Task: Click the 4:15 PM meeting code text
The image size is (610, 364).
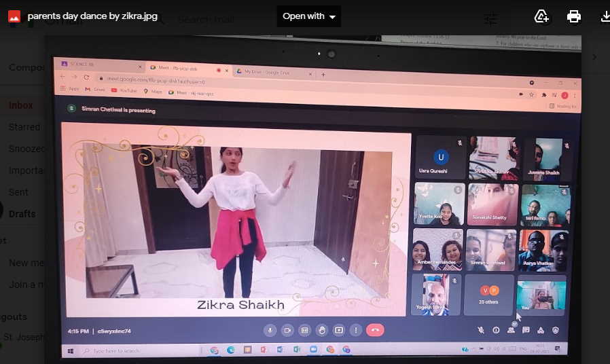Action: coord(99,331)
